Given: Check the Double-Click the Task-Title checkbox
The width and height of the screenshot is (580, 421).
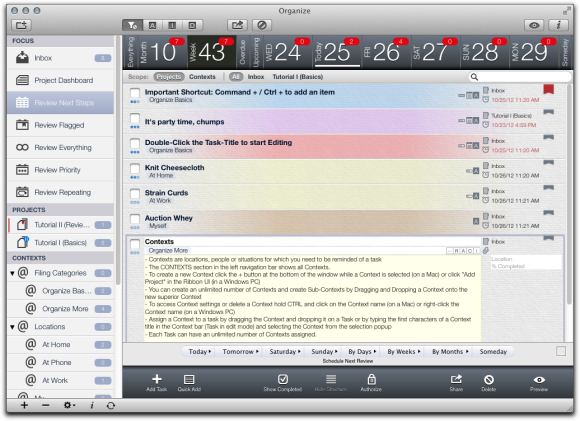Looking at the screenshot, I should tap(135, 143).
